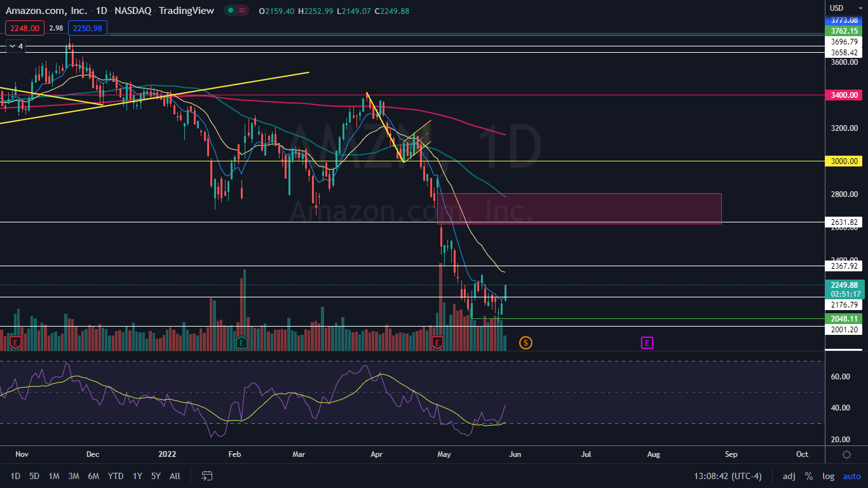Select the 1D time range
Viewport: 868px width, 488px height.
(x=15, y=476)
